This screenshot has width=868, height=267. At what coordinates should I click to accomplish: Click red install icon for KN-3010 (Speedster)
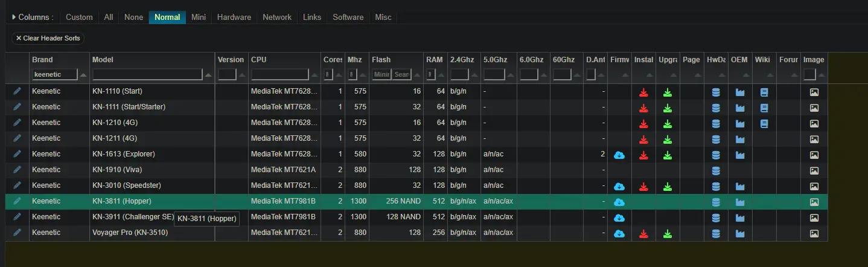click(x=643, y=187)
